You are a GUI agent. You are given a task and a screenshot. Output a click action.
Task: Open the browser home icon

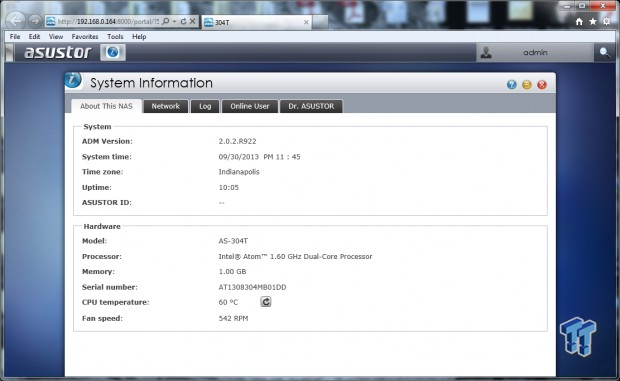[579, 22]
